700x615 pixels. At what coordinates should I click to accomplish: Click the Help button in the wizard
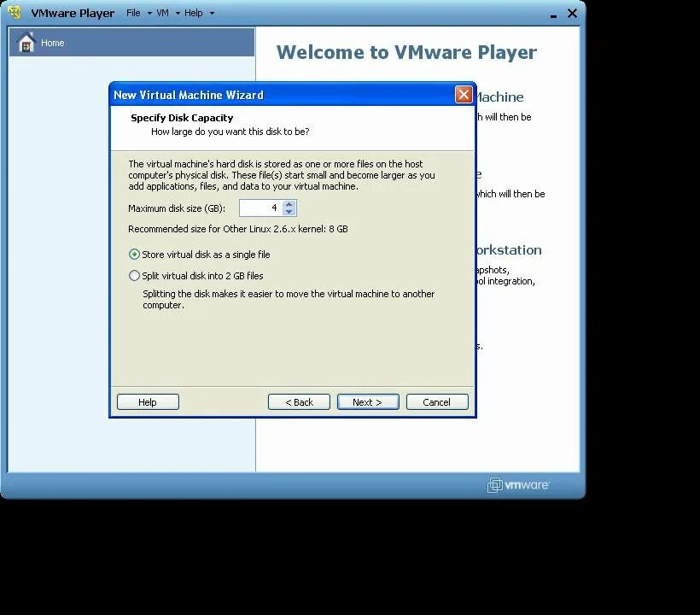(148, 402)
